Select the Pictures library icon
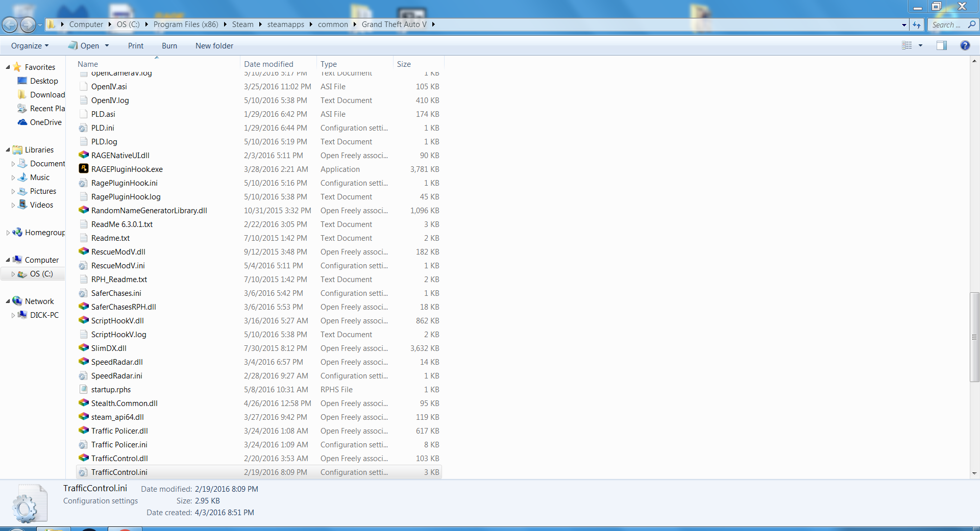The height and width of the screenshot is (531, 980). pos(22,191)
